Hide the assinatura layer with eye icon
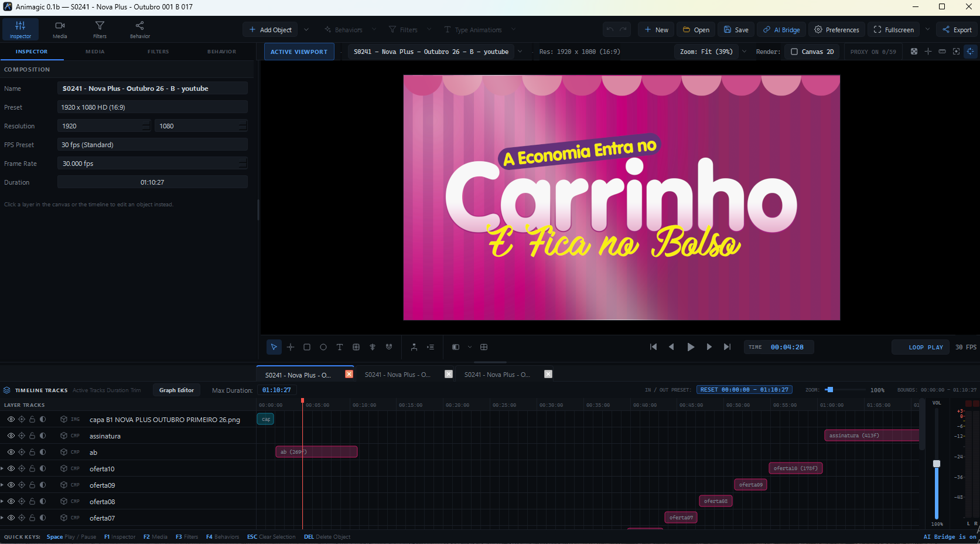 point(11,436)
